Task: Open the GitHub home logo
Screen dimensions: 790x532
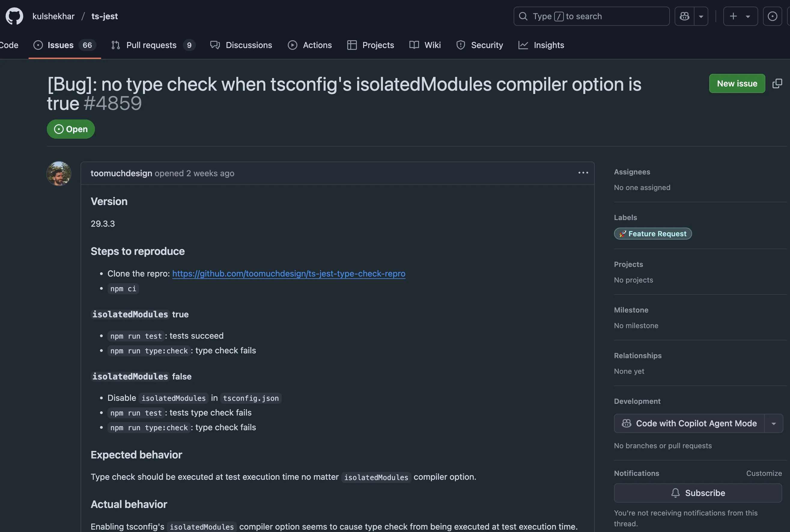Action: coord(14,16)
